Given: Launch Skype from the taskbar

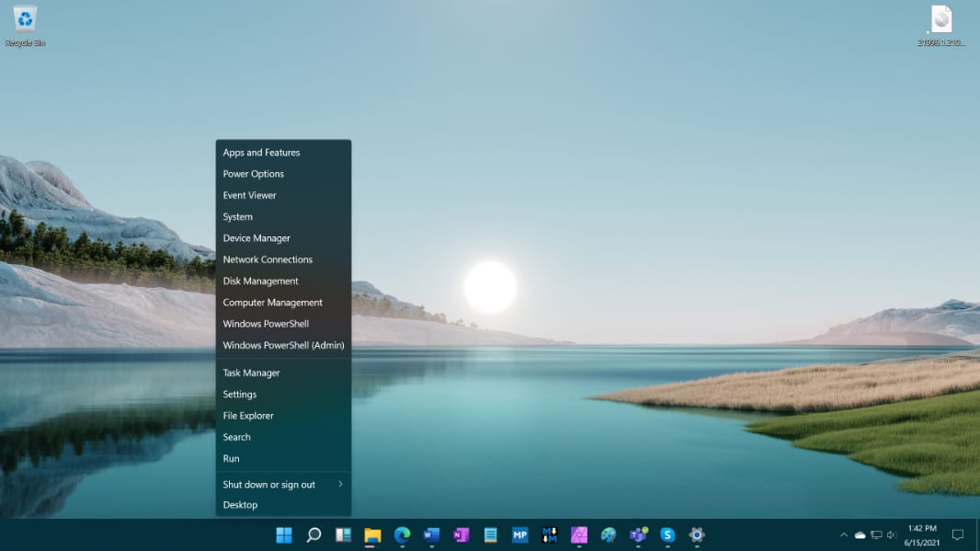Looking at the screenshot, I should pos(667,534).
